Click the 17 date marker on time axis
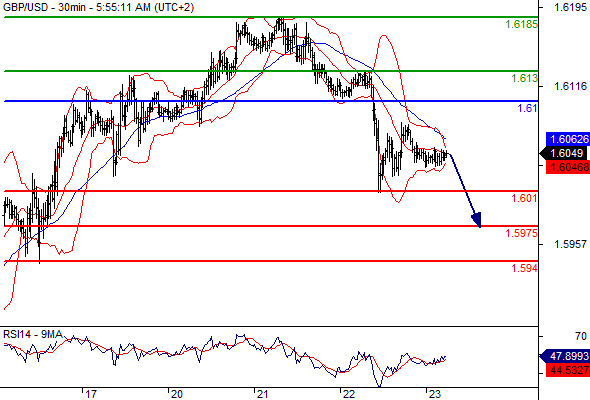This screenshot has width=590, height=400. point(91,394)
